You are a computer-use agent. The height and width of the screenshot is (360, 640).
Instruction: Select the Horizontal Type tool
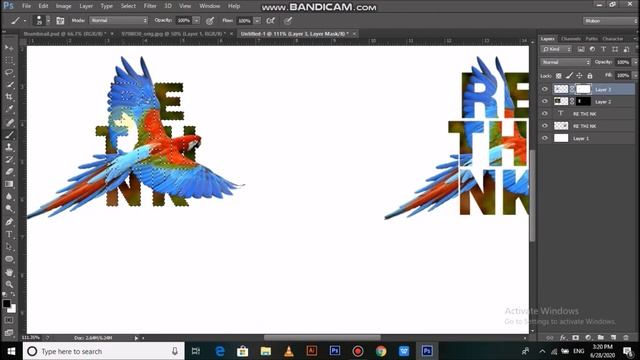[x=9, y=234]
